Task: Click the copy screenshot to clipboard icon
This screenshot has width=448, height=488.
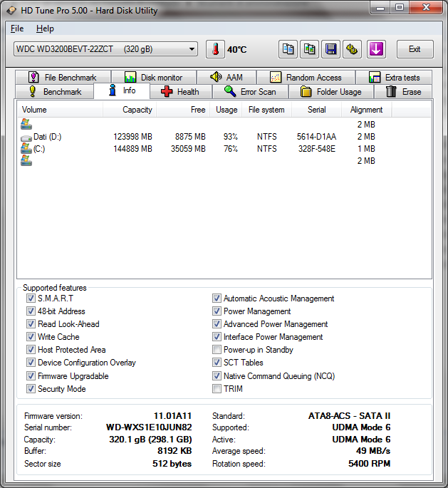Action: [x=309, y=49]
